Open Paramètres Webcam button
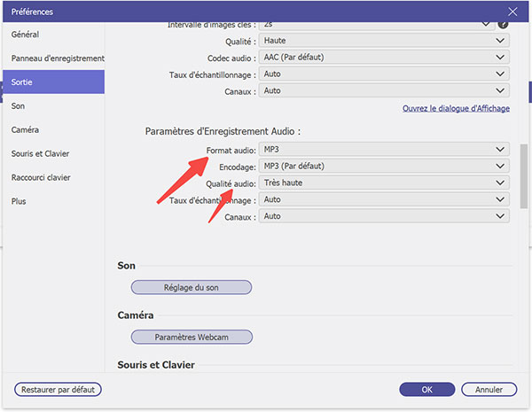 (x=192, y=337)
